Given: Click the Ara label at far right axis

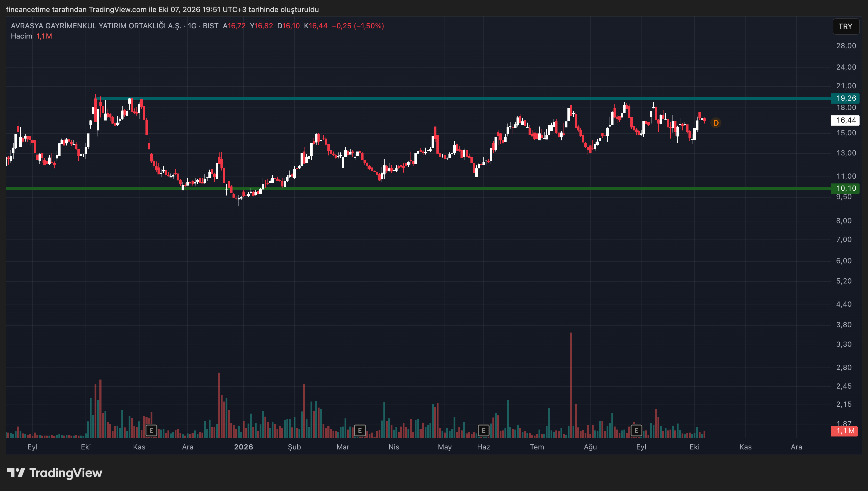Looking at the screenshot, I should click(796, 447).
